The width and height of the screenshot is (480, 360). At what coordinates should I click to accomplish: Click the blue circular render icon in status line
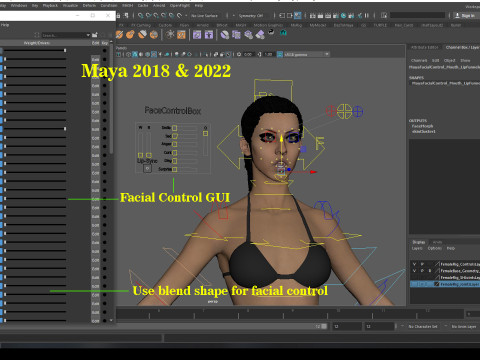[x=343, y=15]
